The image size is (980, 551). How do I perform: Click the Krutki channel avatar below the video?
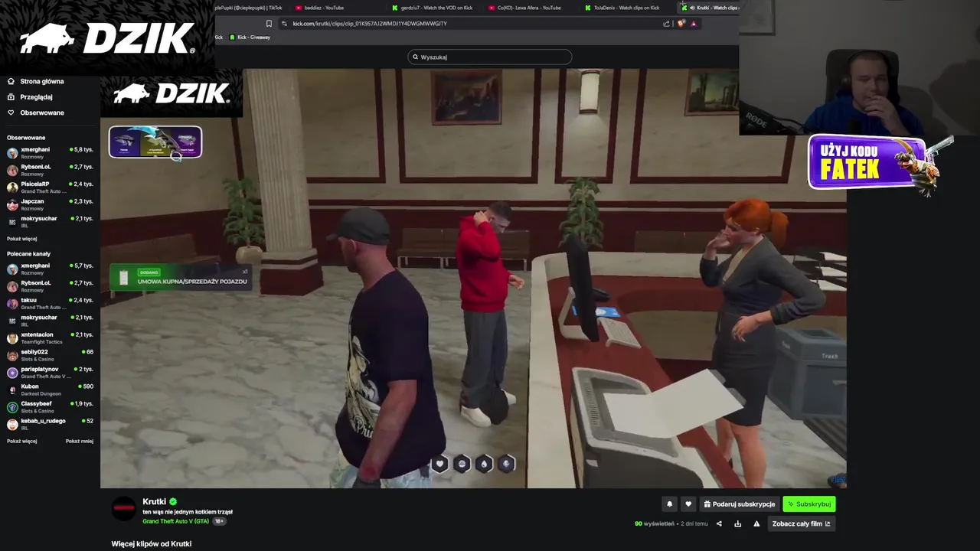pyautogui.click(x=124, y=509)
